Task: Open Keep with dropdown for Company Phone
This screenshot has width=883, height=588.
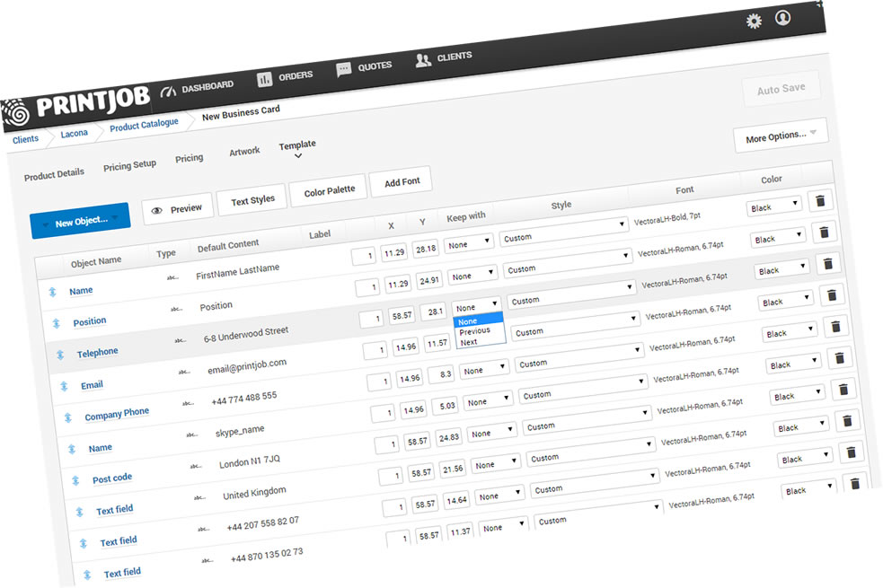Action: 484,370
